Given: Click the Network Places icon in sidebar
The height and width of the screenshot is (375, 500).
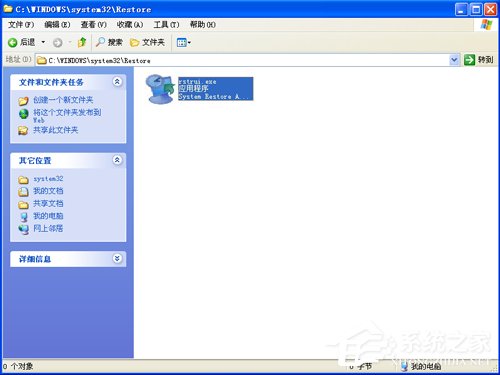Looking at the screenshot, I should 24,229.
